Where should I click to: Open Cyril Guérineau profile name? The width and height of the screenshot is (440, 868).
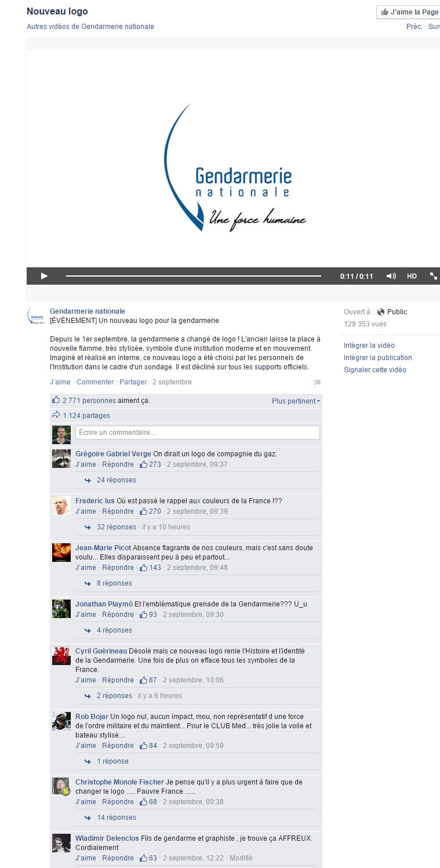(101, 651)
